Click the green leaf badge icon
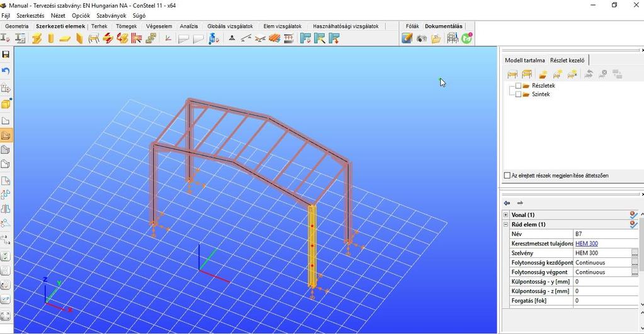 (466, 38)
